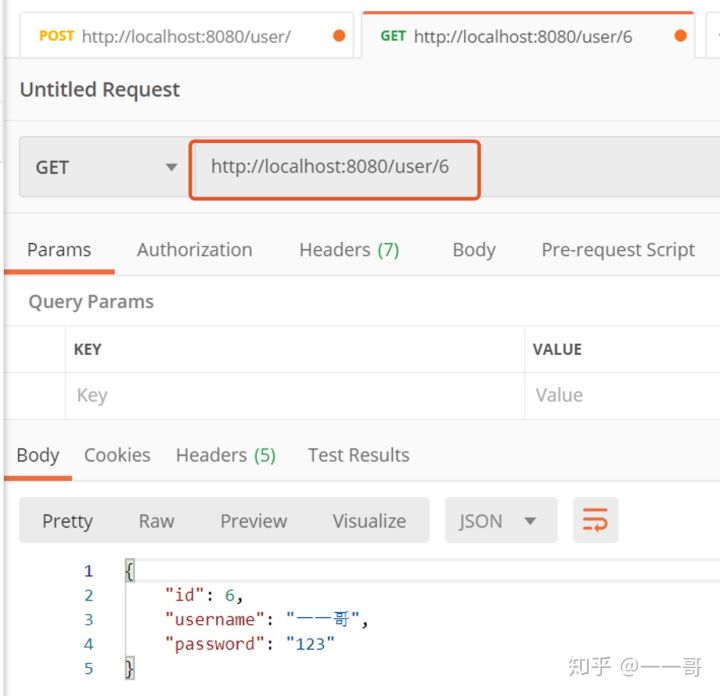
Task: Click unsaved orange dot on GET tab
Action: pos(681,36)
